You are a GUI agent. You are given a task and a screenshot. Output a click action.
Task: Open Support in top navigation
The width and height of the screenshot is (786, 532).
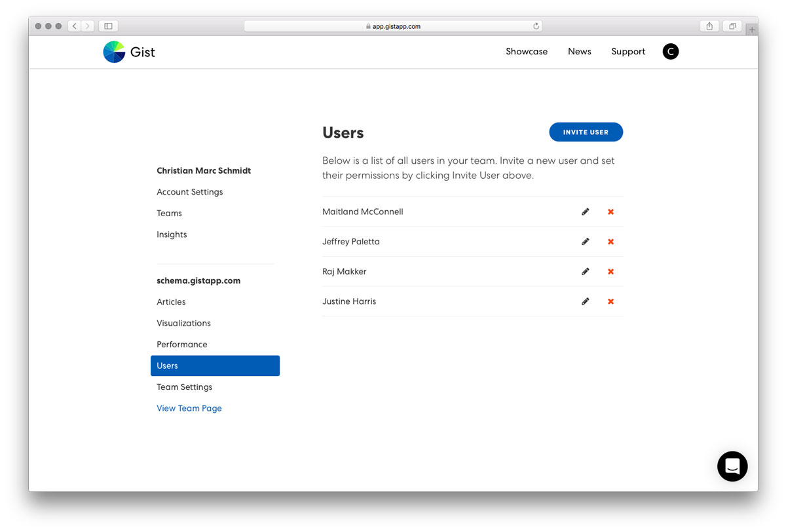click(x=628, y=52)
